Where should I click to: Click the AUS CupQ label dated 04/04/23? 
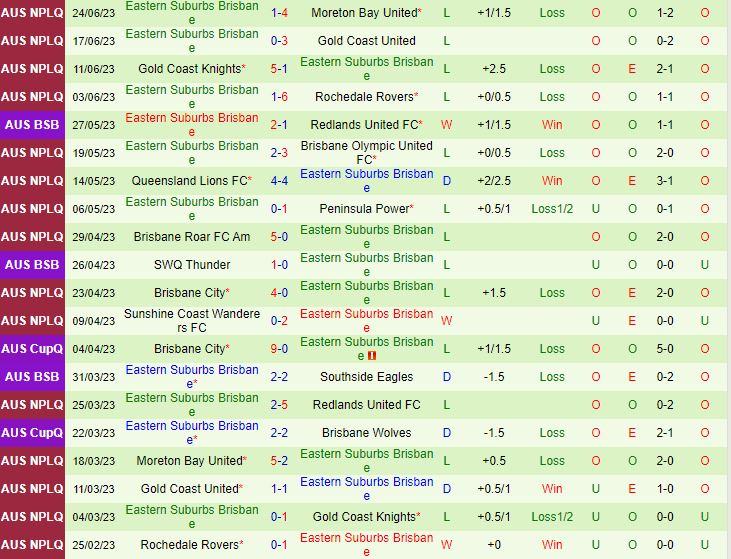tap(32, 349)
